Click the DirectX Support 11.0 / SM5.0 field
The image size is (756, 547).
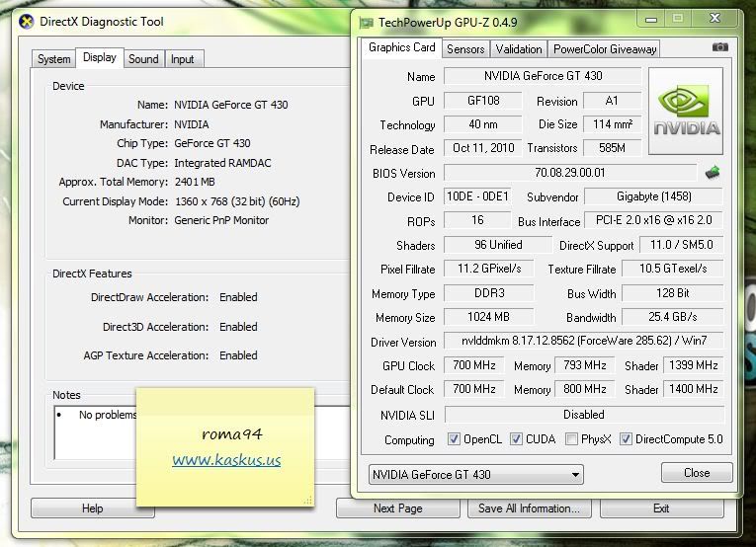681,245
